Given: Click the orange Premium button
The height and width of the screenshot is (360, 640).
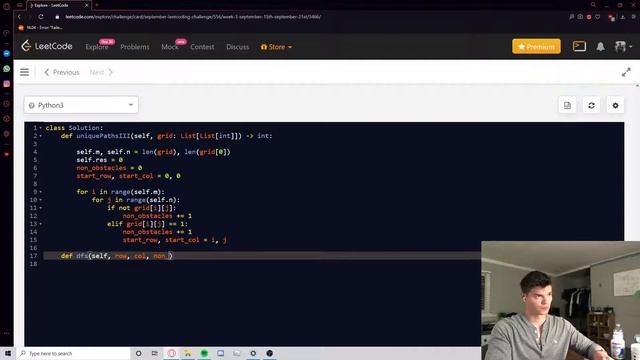Looking at the screenshot, I should coord(536,47).
